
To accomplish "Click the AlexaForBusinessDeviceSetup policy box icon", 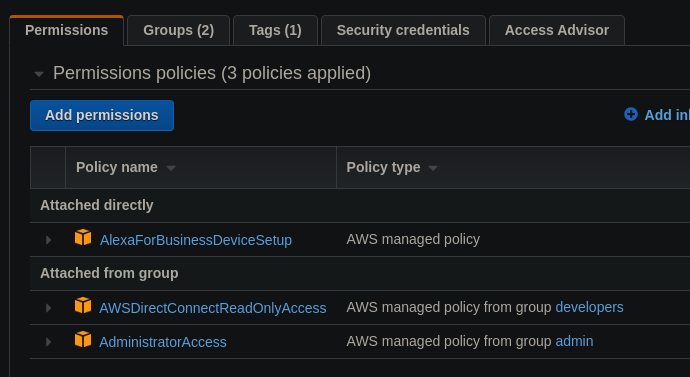I will point(83,238).
